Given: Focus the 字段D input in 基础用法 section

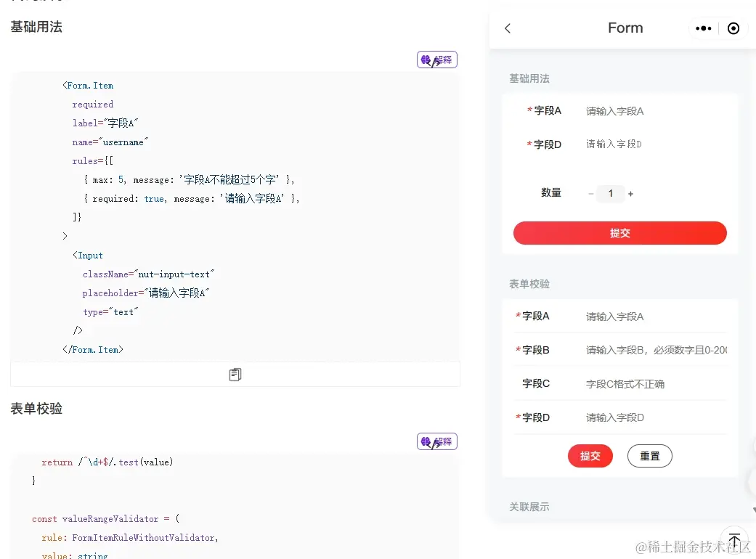Looking at the screenshot, I should (656, 144).
